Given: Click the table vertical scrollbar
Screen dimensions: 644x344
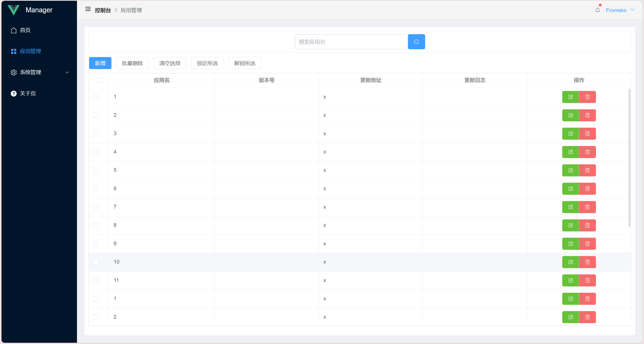Looking at the screenshot, I should pos(629,158).
